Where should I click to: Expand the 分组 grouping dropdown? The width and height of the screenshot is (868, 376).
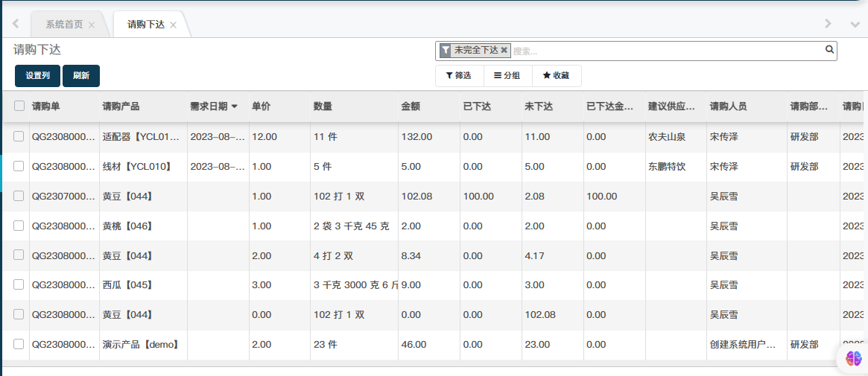tap(507, 76)
